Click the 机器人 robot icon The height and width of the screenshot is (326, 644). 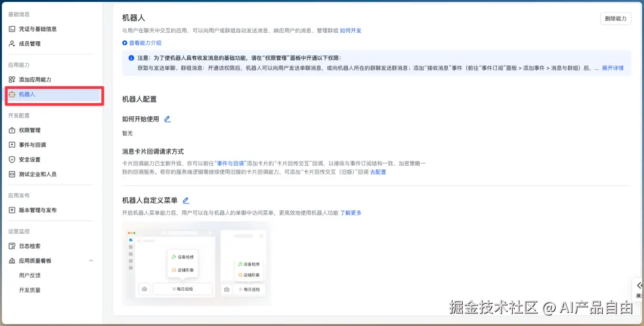tap(12, 94)
